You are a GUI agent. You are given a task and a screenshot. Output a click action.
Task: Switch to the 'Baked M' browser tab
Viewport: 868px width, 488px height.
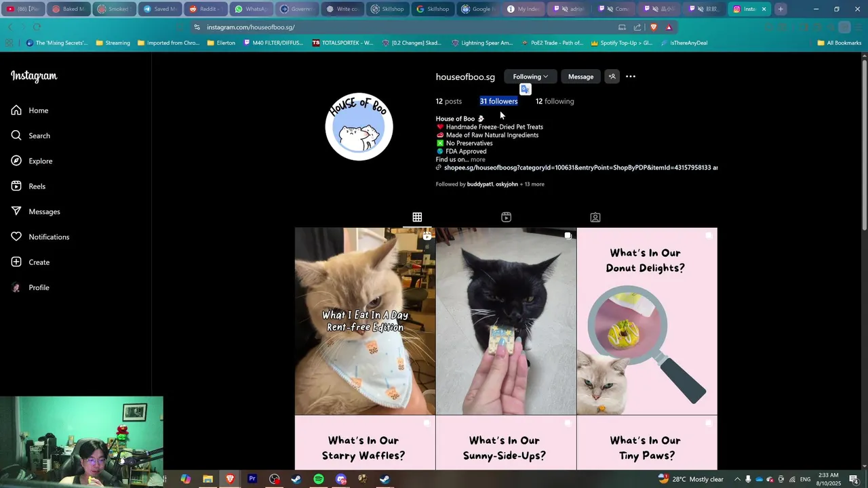[68, 9]
